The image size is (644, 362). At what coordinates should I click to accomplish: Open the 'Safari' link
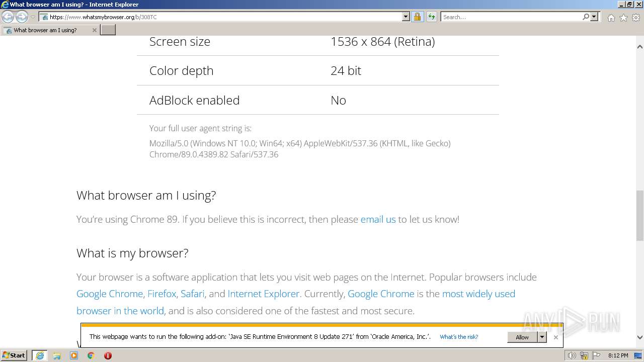coord(193,294)
